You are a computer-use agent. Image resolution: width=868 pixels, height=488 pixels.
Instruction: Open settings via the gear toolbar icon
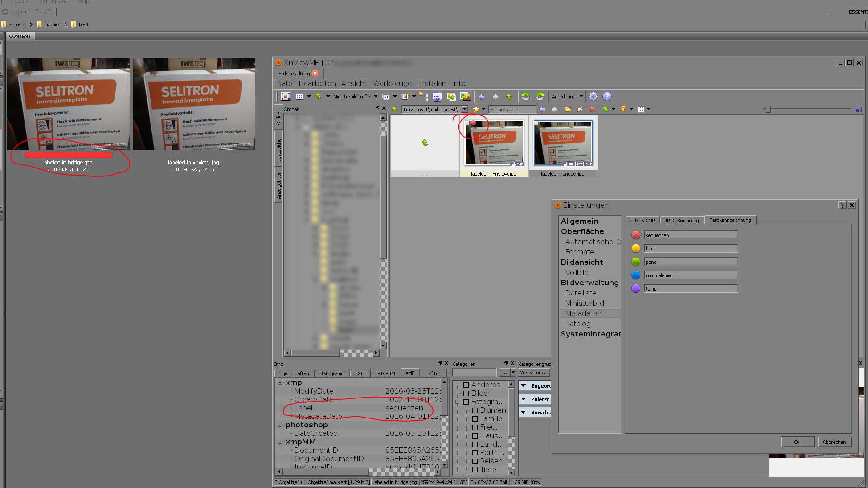click(593, 96)
